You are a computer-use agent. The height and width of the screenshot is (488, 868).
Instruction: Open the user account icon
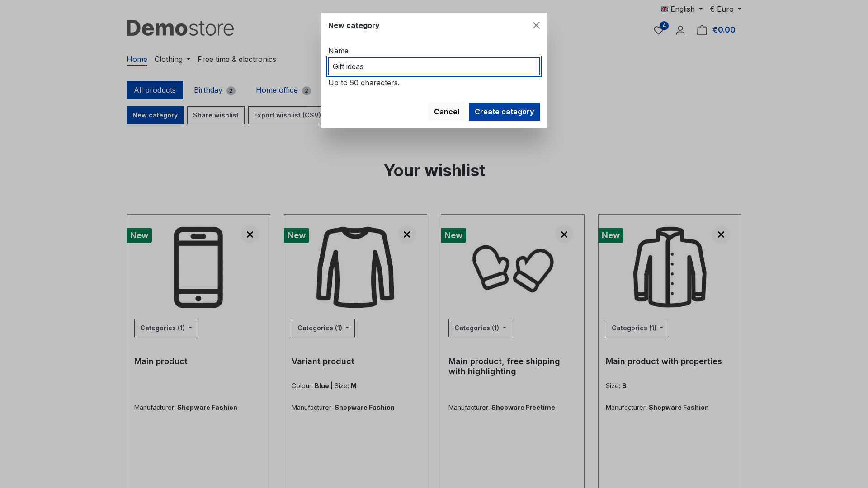[680, 30]
